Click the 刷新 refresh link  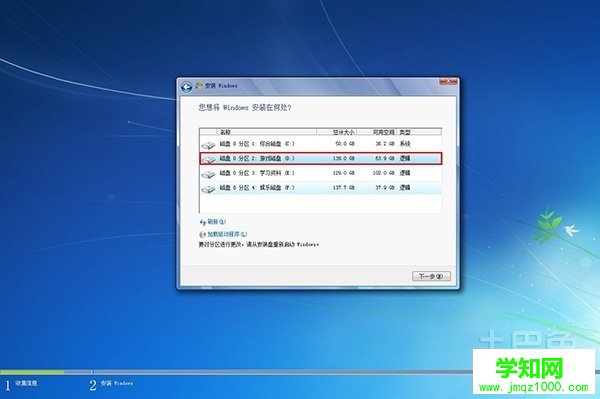point(213,222)
